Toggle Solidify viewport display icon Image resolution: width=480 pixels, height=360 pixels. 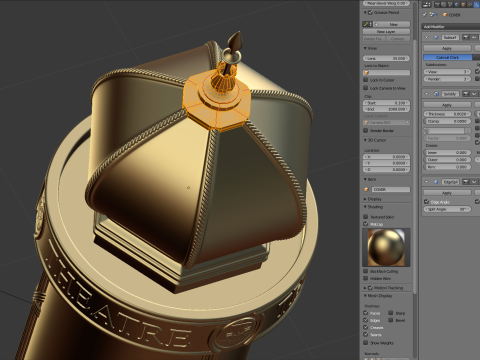474,94
